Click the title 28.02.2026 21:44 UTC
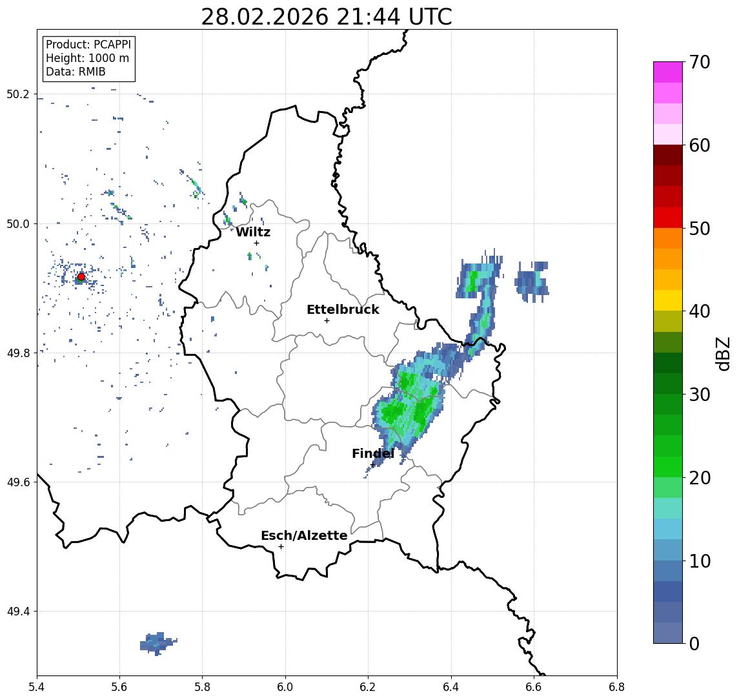739x700 pixels. (326, 17)
